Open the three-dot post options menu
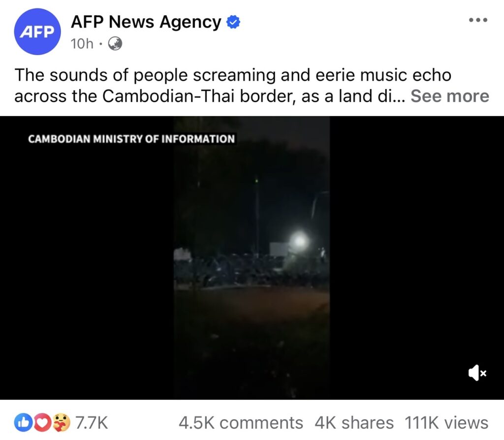Image resolution: width=504 pixels, height=440 pixels. (478, 20)
